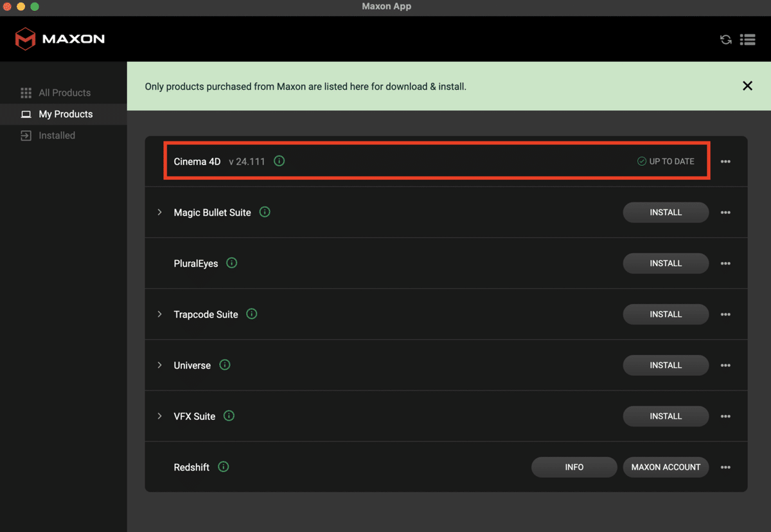
Task: Install Magic Bullet Suite
Action: (666, 213)
